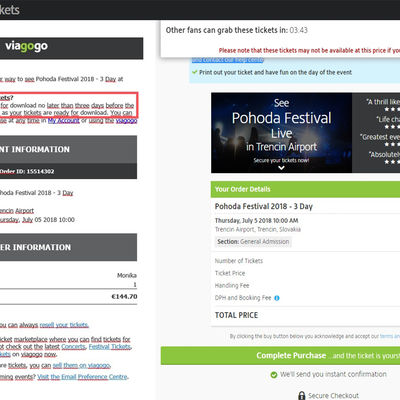Click the Your Order Details header
The image size is (400, 400).
(305, 189)
